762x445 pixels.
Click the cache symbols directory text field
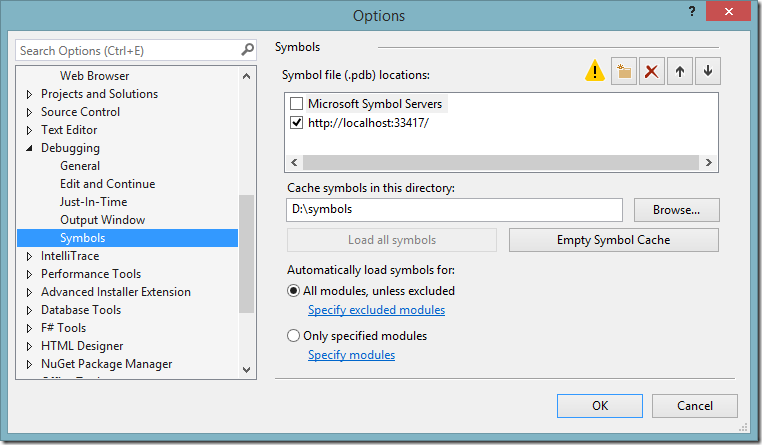click(455, 210)
